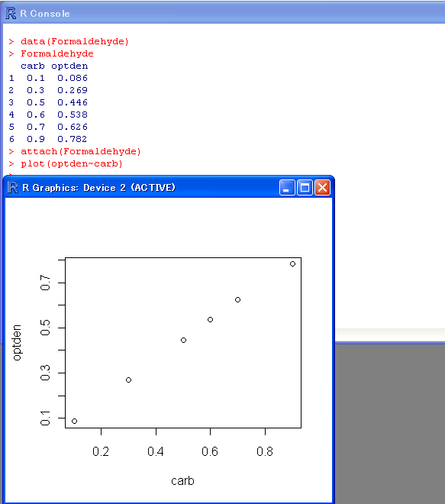Maximize the R Graphics Device 2 window
Image resolution: width=445 pixels, height=504 pixels.
pyautogui.click(x=305, y=187)
